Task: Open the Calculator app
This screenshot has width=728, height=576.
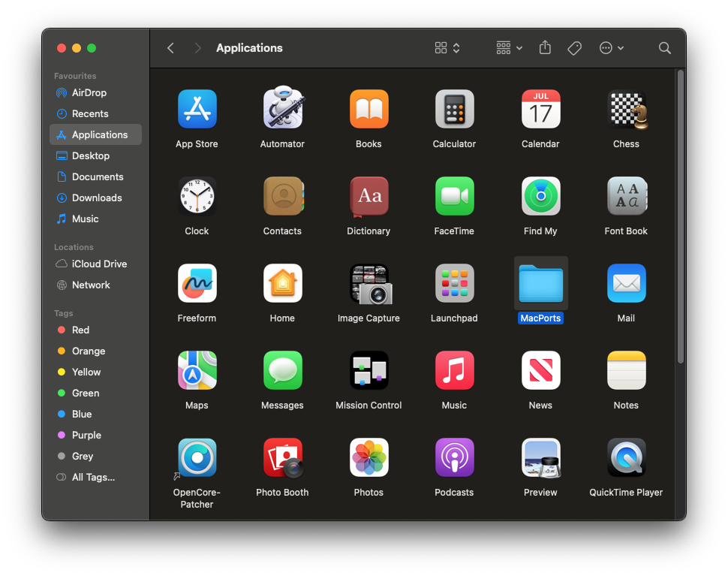Action: 454,109
